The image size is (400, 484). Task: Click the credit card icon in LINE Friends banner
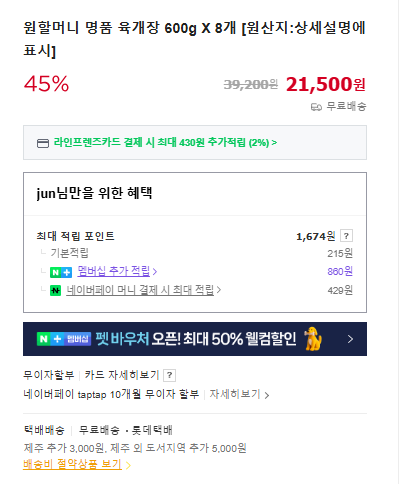pyautogui.click(x=43, y=143)
